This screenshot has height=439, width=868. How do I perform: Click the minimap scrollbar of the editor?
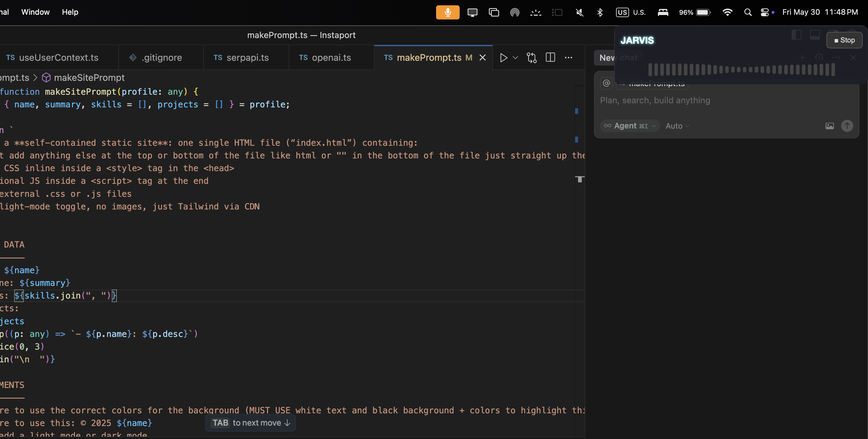pyautogui.click(x=579, y=261)
